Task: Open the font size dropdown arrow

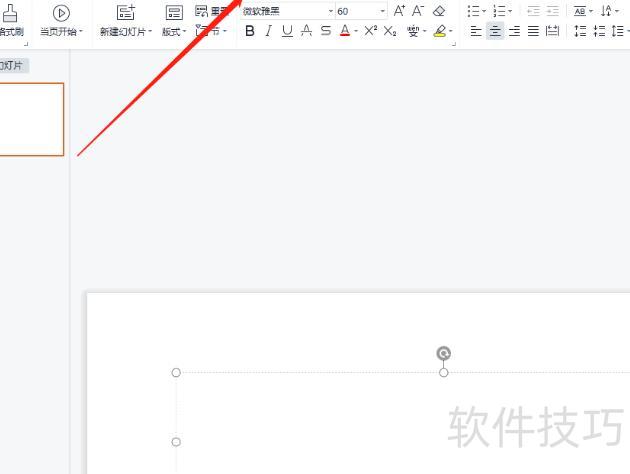Action: [x=382, y=11]
